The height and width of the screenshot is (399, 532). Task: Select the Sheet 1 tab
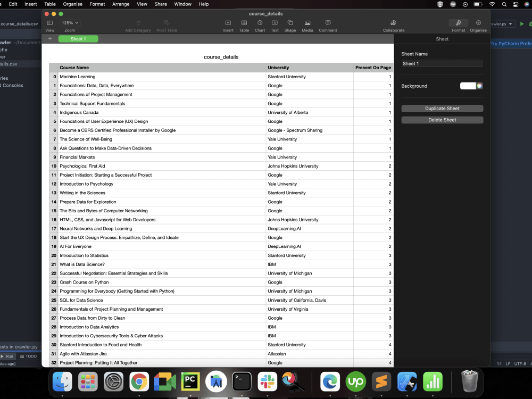pos(78,39)
